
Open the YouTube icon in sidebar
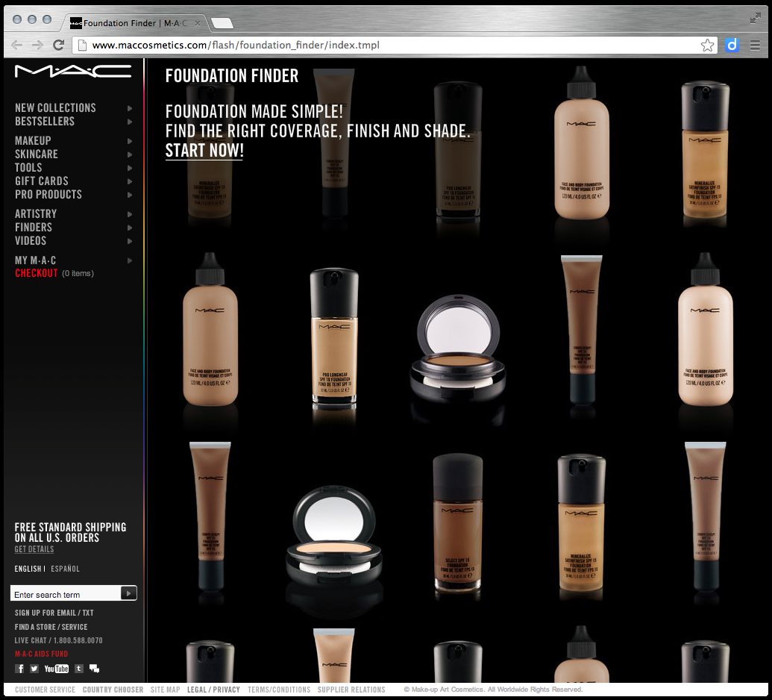[57, 669]
